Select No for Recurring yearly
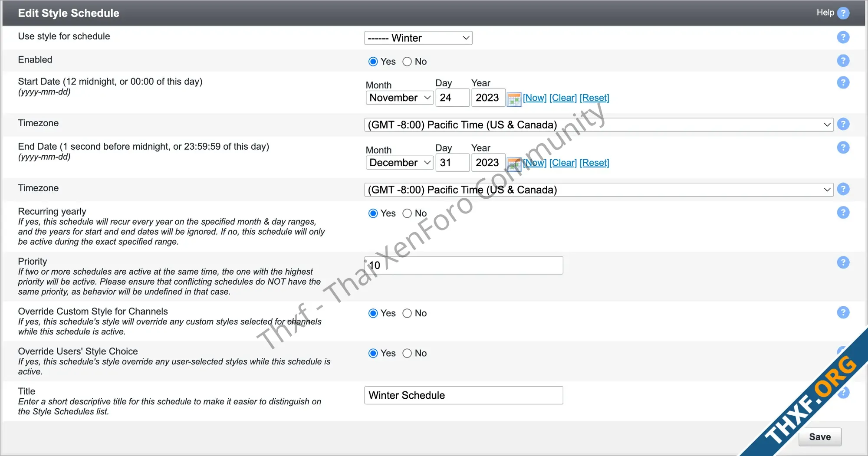 tap(407, 213)
